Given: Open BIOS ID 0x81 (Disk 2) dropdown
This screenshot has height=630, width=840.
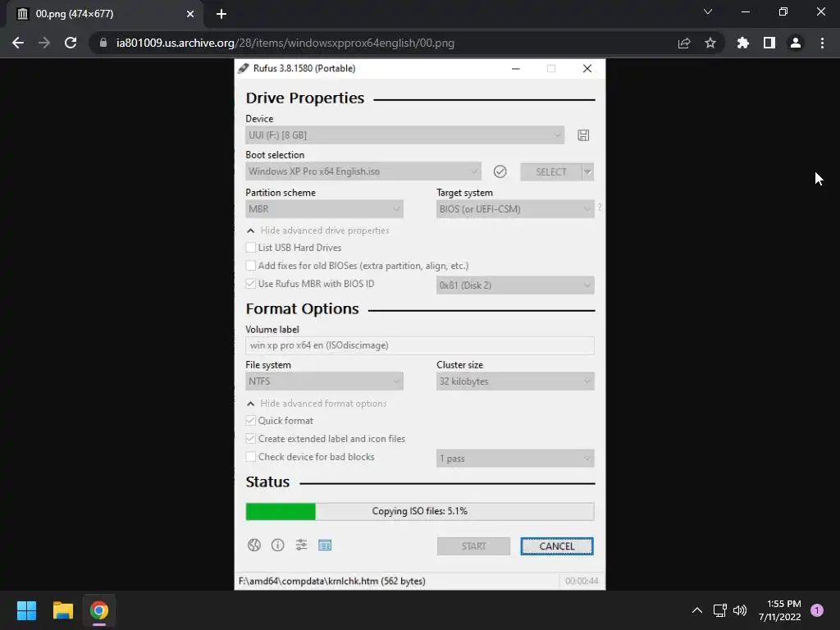Looking at the screenshot, I should click(x=515, y=285).
